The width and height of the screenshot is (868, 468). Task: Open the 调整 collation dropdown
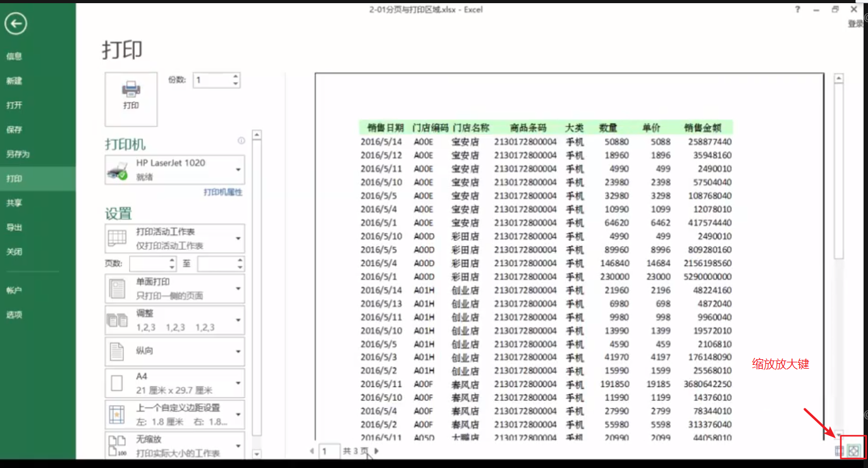pyautogui.click(x=174, y=320)
